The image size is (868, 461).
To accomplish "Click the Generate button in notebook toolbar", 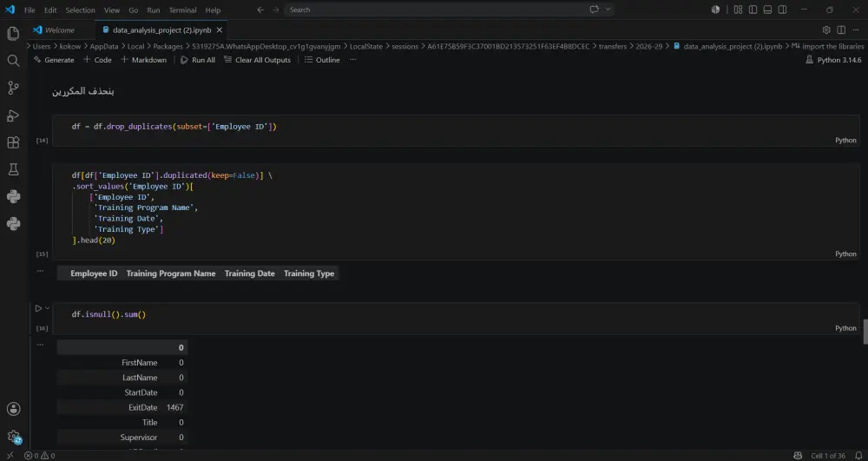I will point(54,60).
